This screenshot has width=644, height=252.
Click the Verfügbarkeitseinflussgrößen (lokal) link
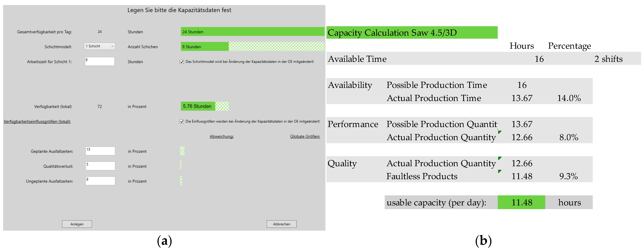(37, 122)
